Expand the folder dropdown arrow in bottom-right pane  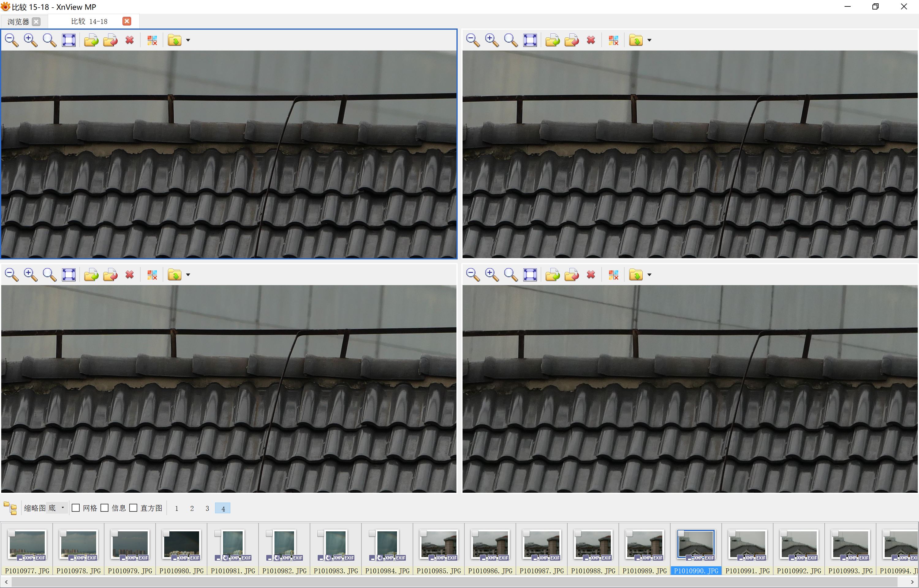649,274
